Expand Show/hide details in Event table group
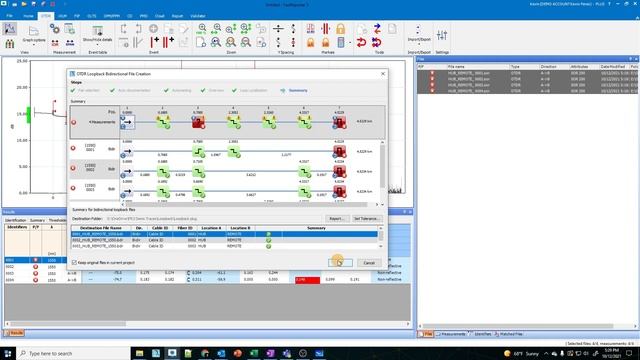 [97, 35]
